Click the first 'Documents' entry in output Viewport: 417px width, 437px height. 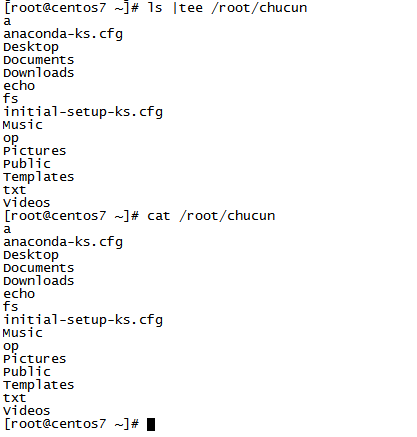(x=39, y=60)
